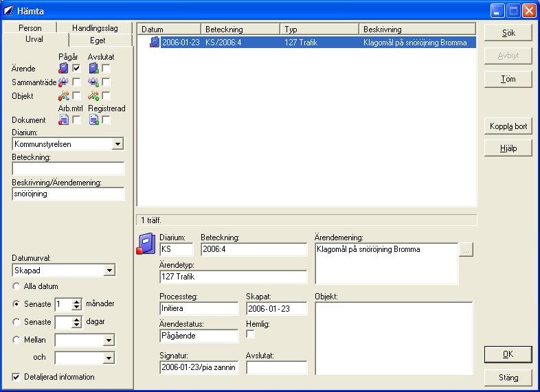Click the left-panel Beteckning input field
The height and width of the screenshot is (392, 540).
tap(68, 169)
